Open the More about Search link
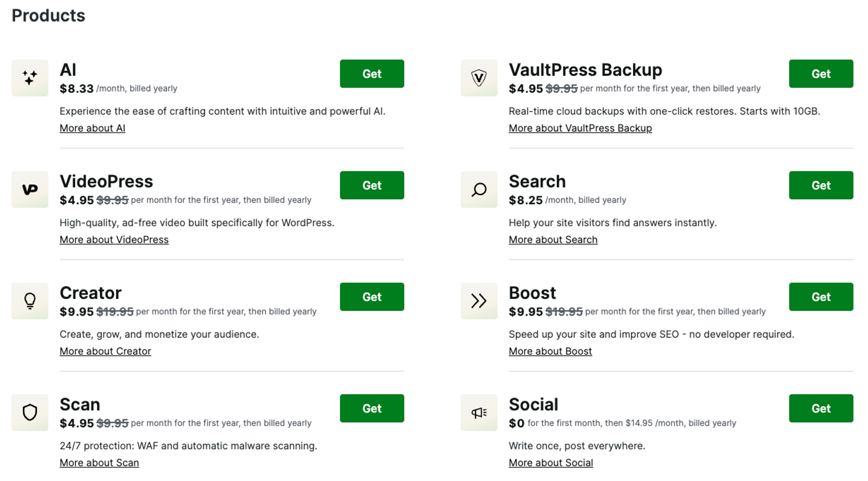The width and height of the screenshot is (868, 481). click(553, 239)
